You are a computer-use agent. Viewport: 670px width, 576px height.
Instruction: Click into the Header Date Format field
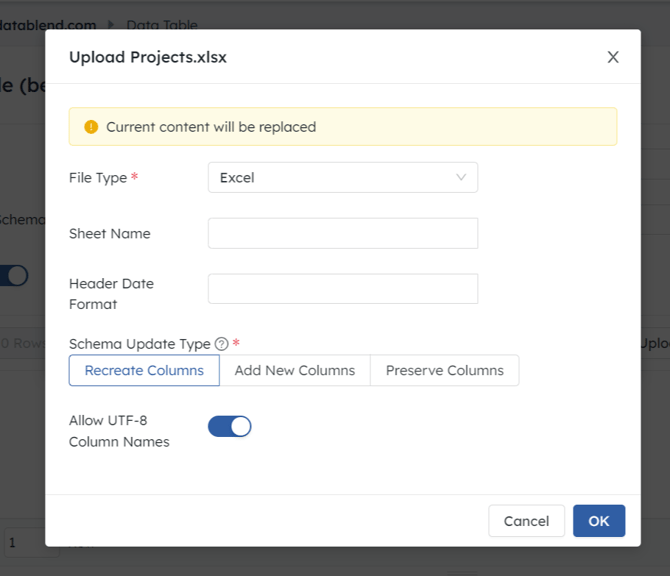[343, 289]
